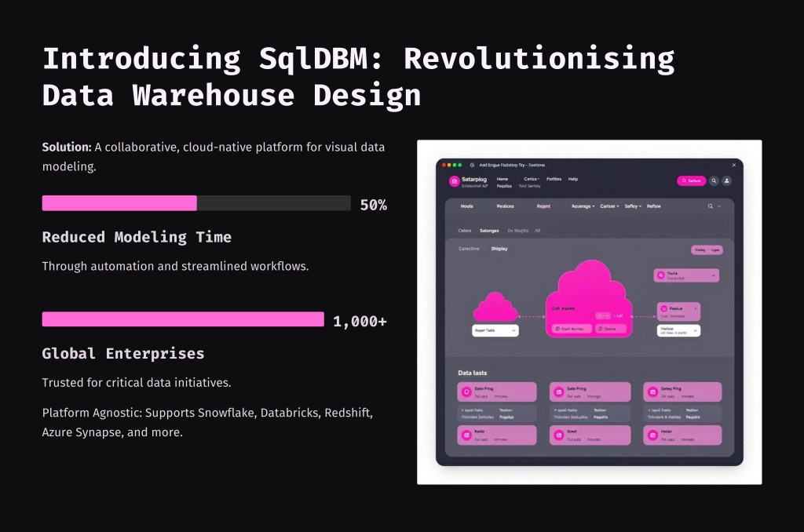Viewport: 804px width, 532px height.
Task: Click the round icon on the Feaiue panel
Action: pos(664,308)
